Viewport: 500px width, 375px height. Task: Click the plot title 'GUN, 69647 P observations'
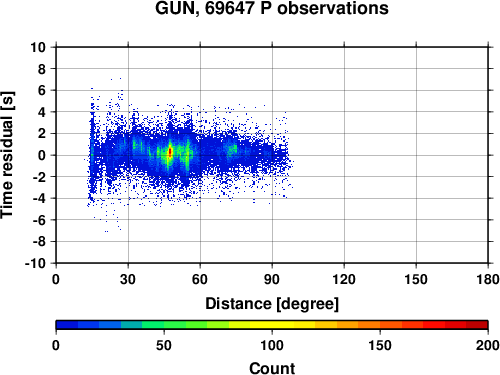pos(272,8)
